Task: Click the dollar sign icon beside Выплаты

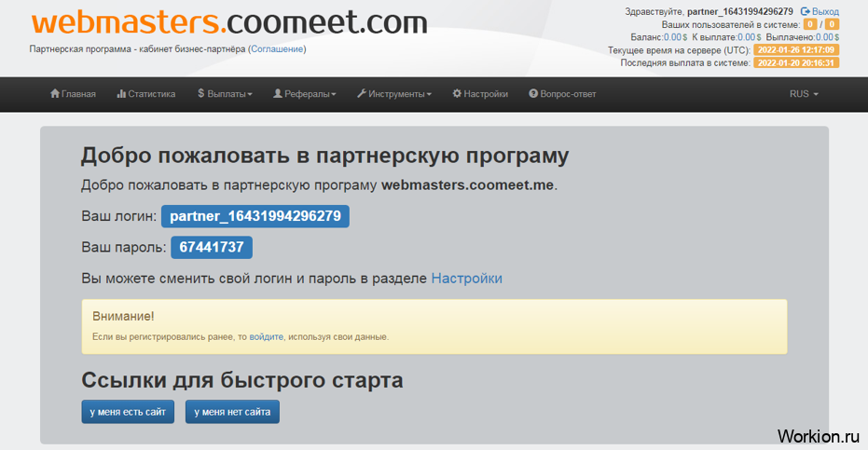Action: coord(201,93)
